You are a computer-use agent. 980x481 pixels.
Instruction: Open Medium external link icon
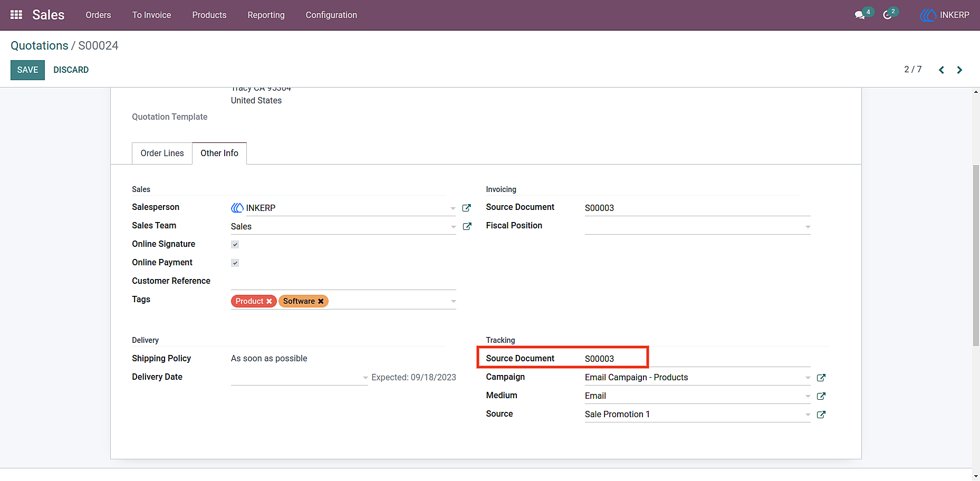point(821,396)
